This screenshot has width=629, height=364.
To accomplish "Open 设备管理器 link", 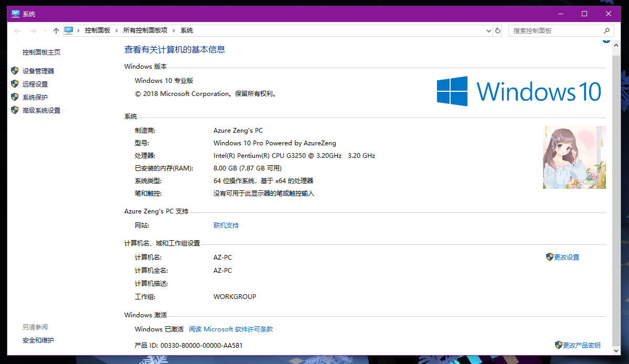I will (38, 71).
